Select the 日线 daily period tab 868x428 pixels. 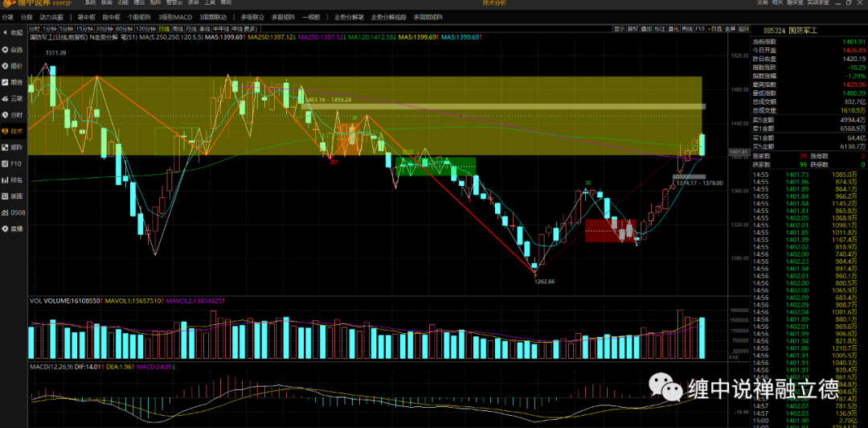[x=164, y=28]
